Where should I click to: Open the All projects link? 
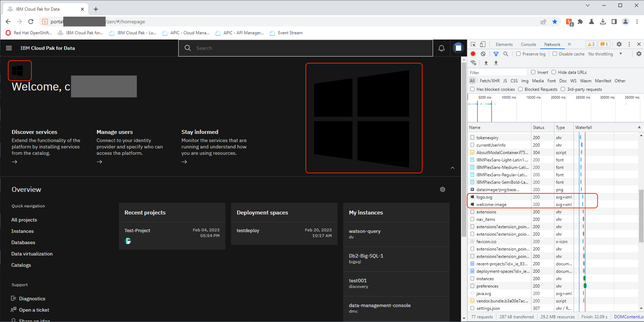pyautogui.click(x=24, y=220)
